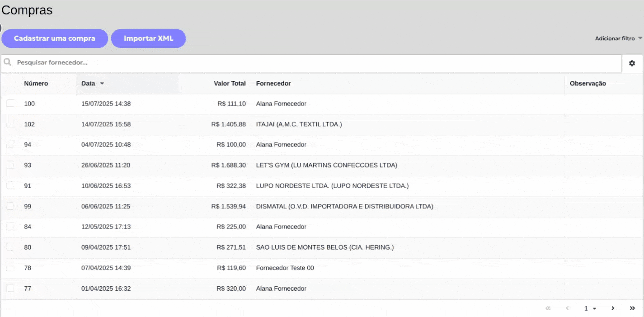This screenshot has height=317, width=644.
Task: Open the LUPO NORDESTE LTDA. purchase row
Action: (x=332, y=186)
